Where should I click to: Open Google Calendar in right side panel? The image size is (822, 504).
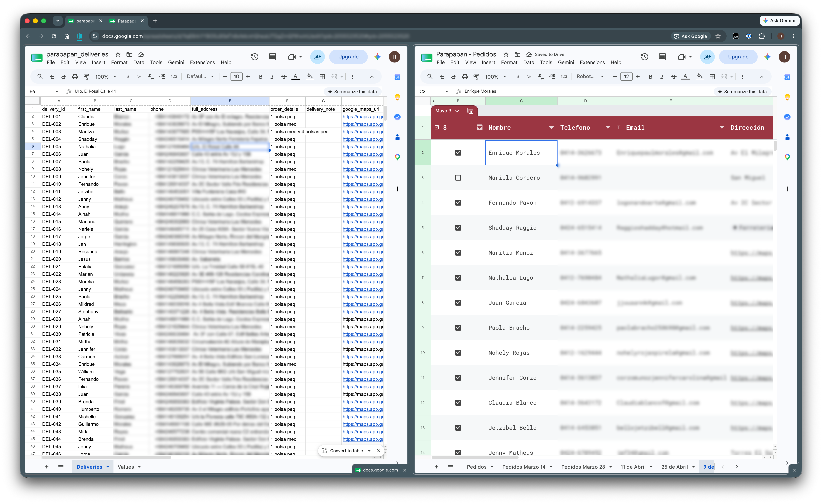[x=787, y=77]
